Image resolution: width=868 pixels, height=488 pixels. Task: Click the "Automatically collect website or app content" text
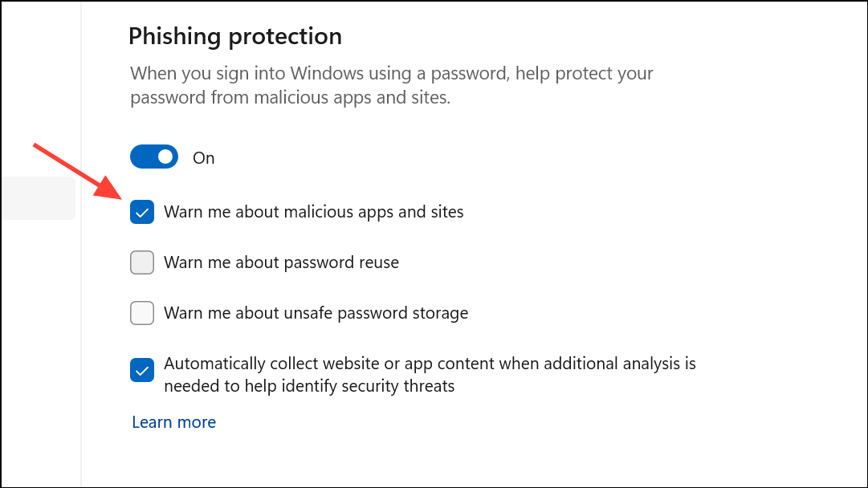click(x=430, y=364)
